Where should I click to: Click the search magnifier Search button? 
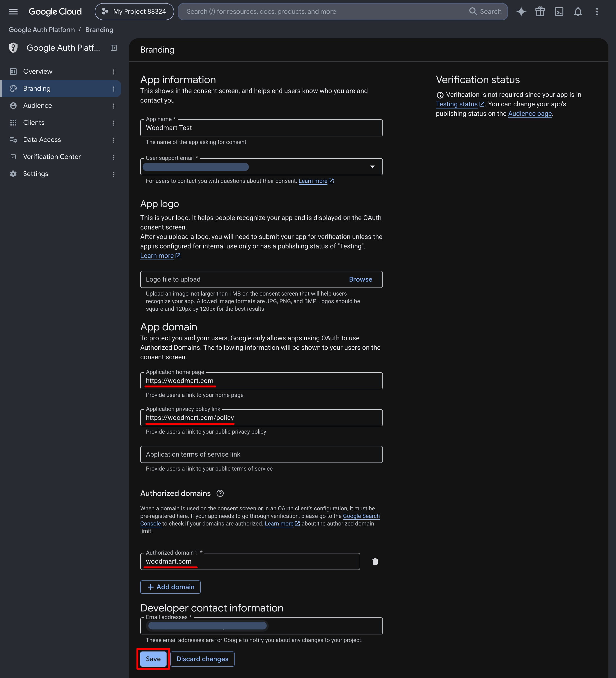click(x=485, y=11)
